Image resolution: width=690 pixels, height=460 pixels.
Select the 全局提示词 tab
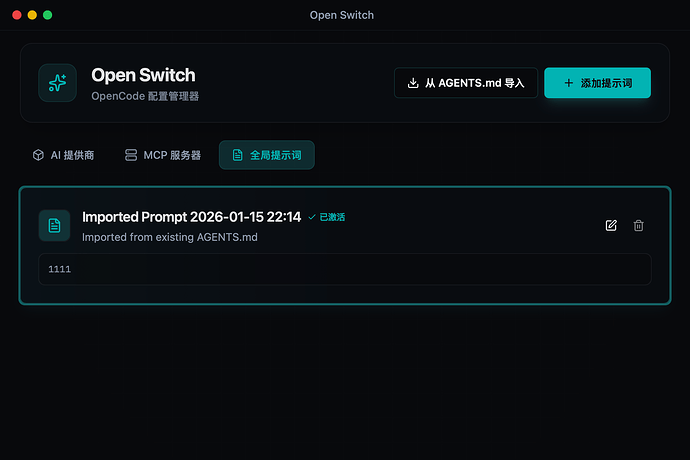(267, 155)
